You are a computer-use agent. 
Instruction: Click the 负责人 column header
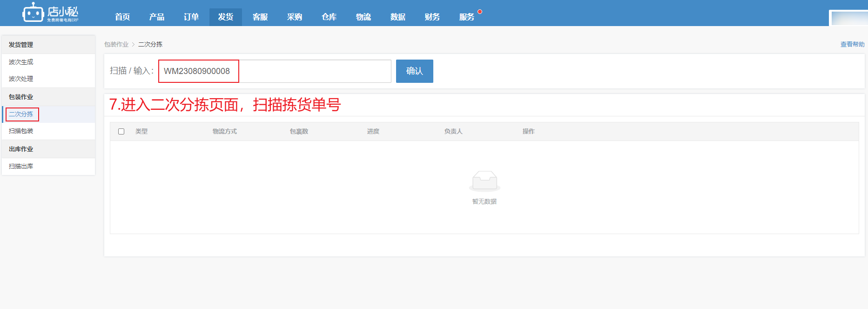coord(453,132)
